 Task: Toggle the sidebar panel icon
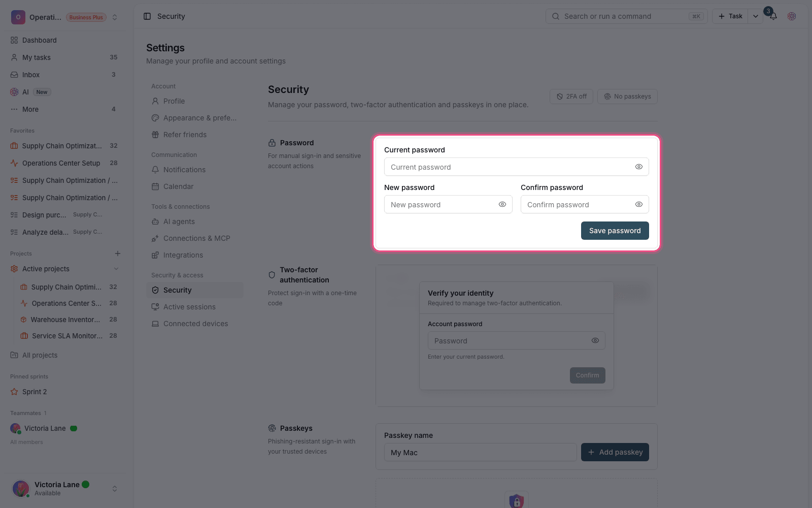(x=147, y=16)
